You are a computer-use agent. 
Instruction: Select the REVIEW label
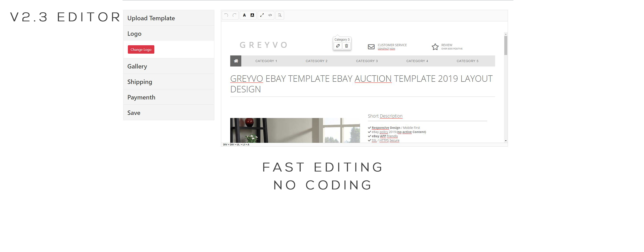click(x=447, y=45)
